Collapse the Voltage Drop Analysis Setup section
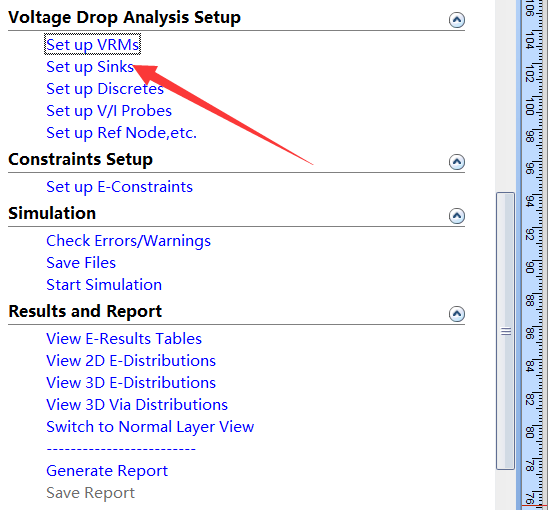Screen dimensions: 548x510 (456, 20)
